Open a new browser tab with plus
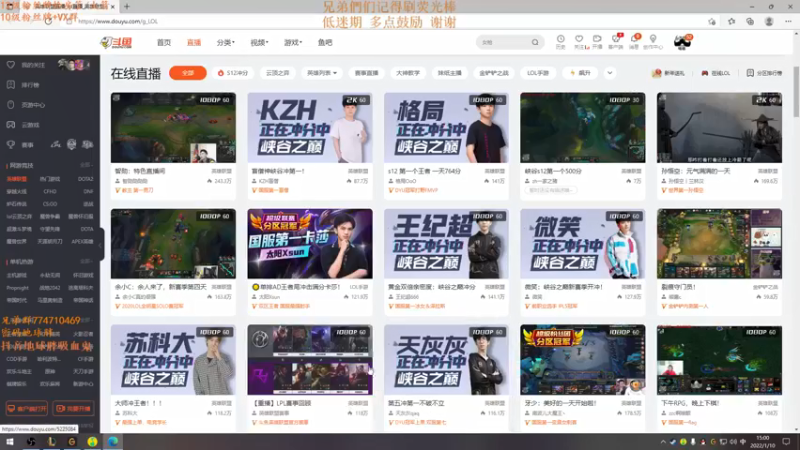800x450 pixels. pyautogui.click(x=127, y=7)
